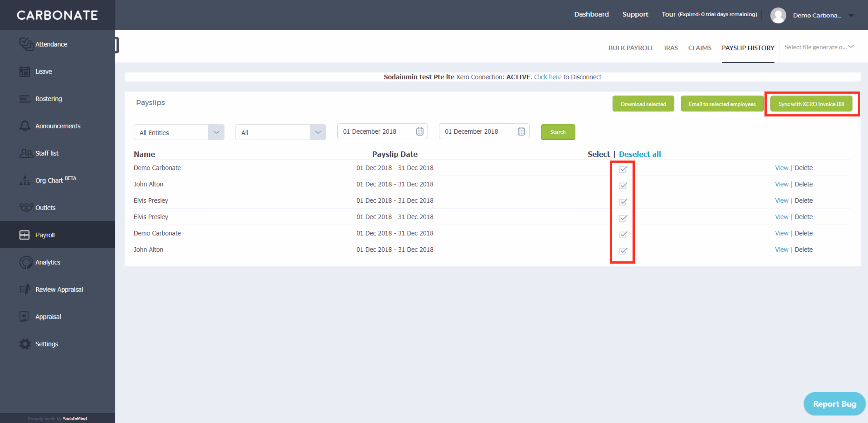The width and height of the screenshot is (868, 423).
Task: Click the Demo Carbonate profile avatar
Action: pyautogui.click(x=778, y=15)
